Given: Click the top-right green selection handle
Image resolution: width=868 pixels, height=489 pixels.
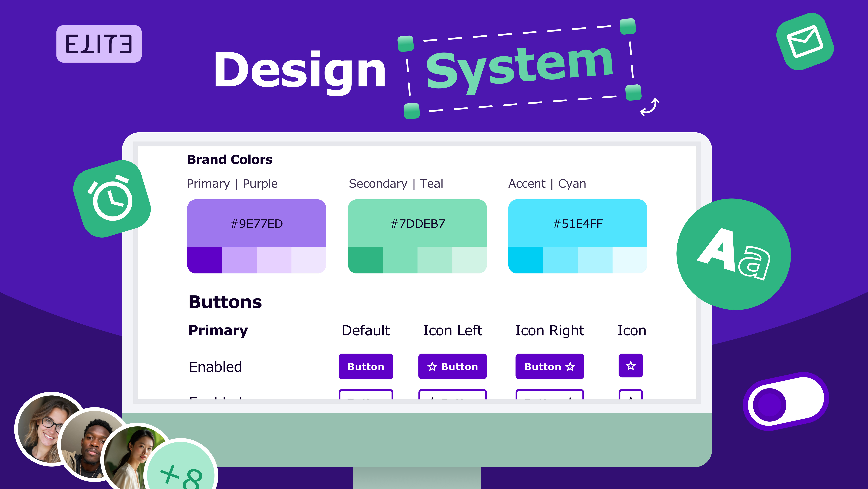Looking at the screenshot, I should [x=628, y=26].
